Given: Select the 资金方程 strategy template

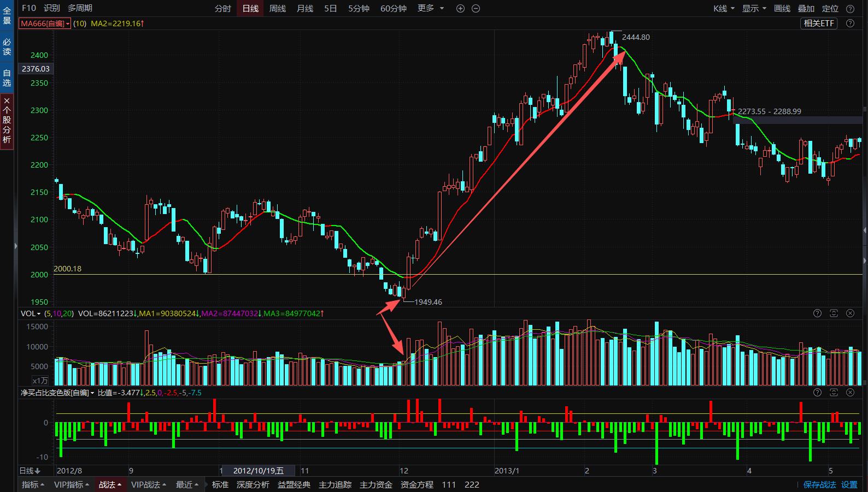Looking at the screenshot, I should click(417, 485).
